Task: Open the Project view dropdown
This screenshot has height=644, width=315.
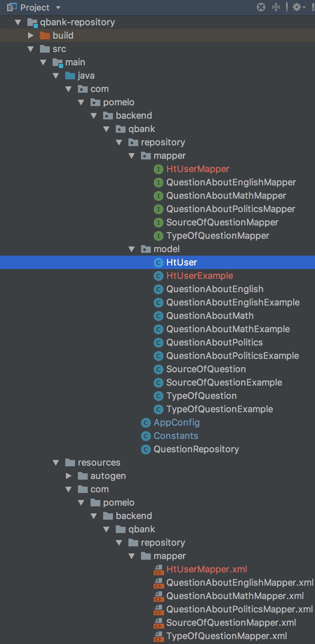Action: 58,7
